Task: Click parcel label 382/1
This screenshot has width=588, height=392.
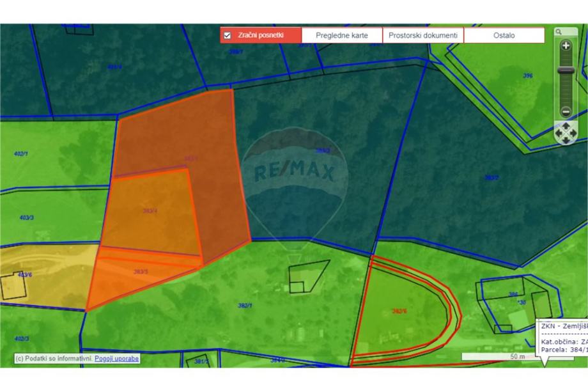Action: [x=245, y=306]
